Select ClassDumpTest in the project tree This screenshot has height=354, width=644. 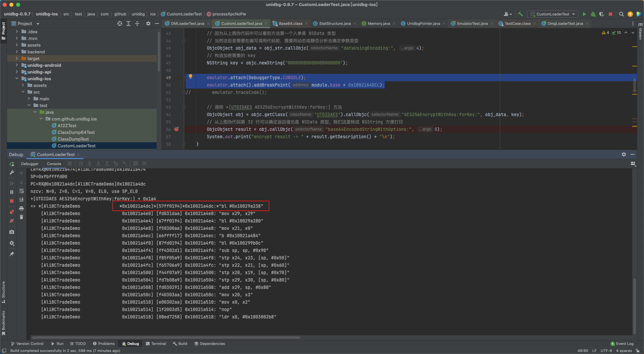(73, 139)
